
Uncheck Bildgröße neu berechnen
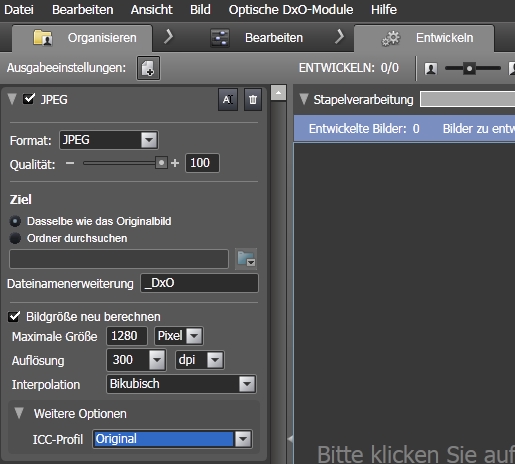(14, 316)
